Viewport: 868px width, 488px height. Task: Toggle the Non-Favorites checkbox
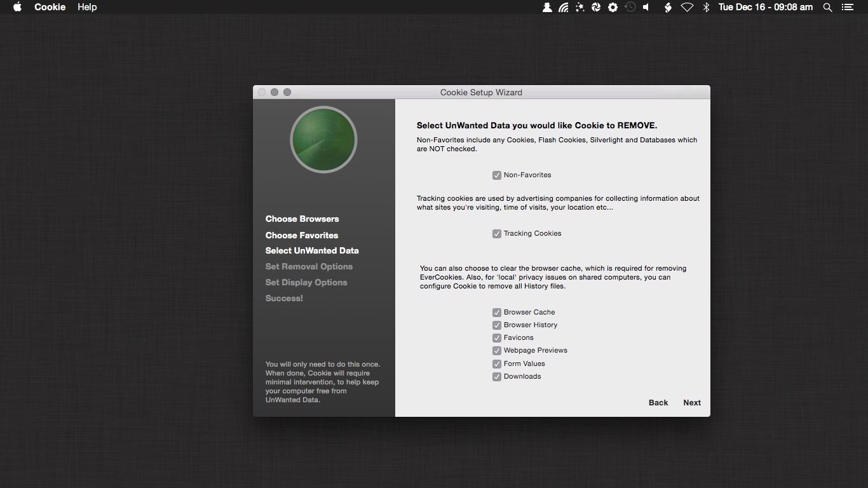497,175
